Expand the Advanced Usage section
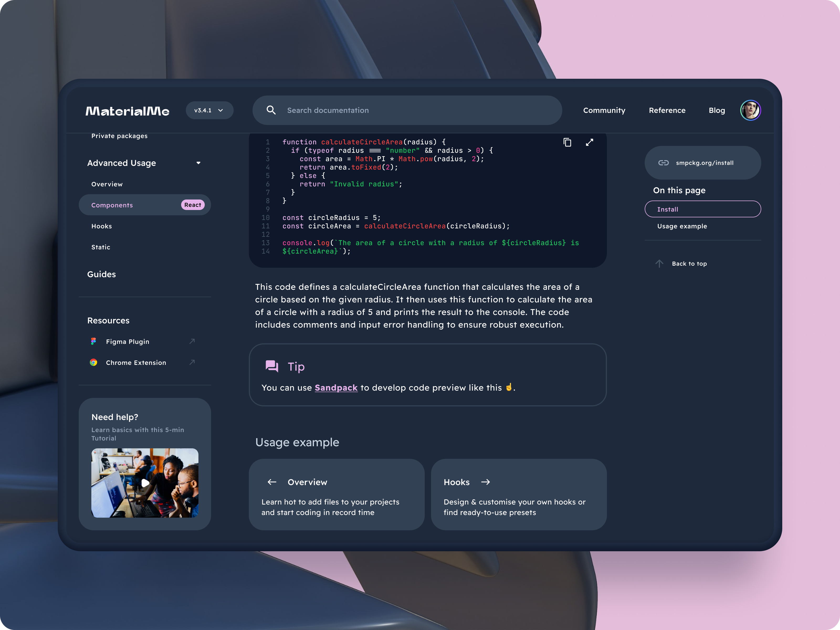 (198, 163)
